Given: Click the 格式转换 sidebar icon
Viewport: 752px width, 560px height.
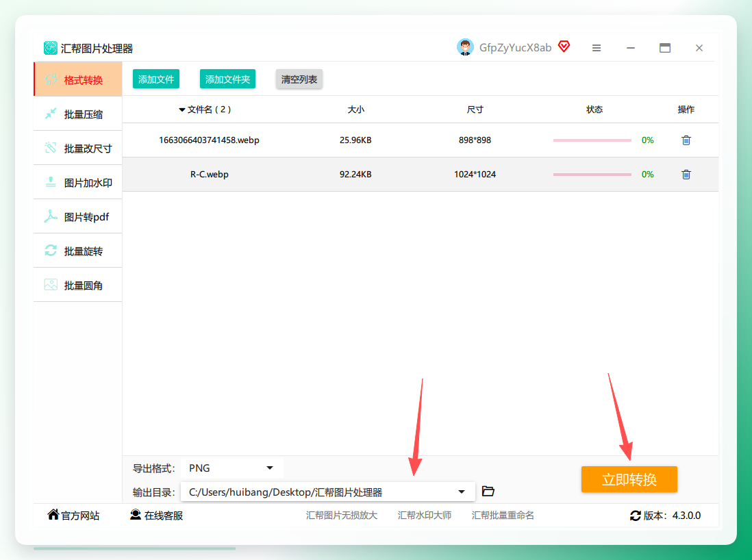Looking at the screenshot, I should click(51, 79).
